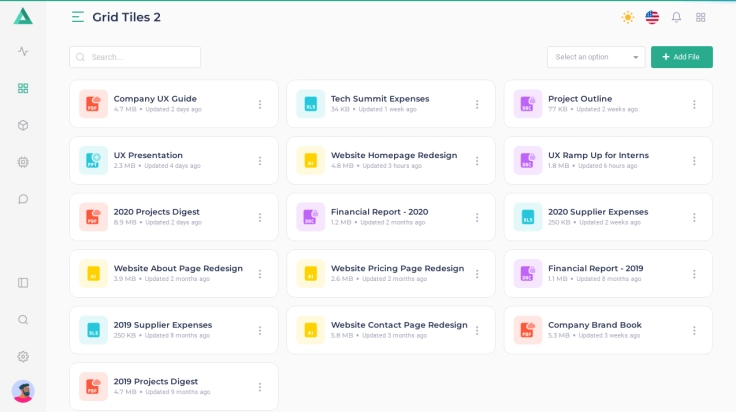
Task: Toggle light mode with the sun icon
Action: [x=627, y=17]
